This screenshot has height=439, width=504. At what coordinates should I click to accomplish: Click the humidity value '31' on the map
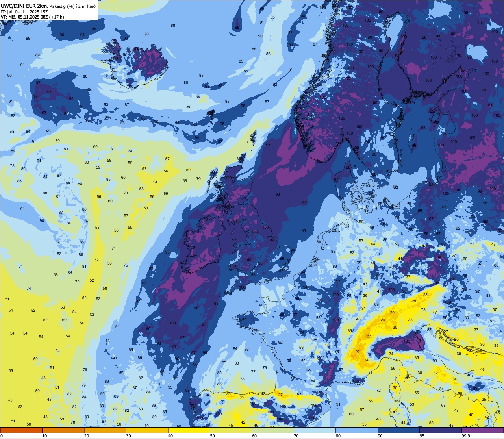tap(363, 309)
